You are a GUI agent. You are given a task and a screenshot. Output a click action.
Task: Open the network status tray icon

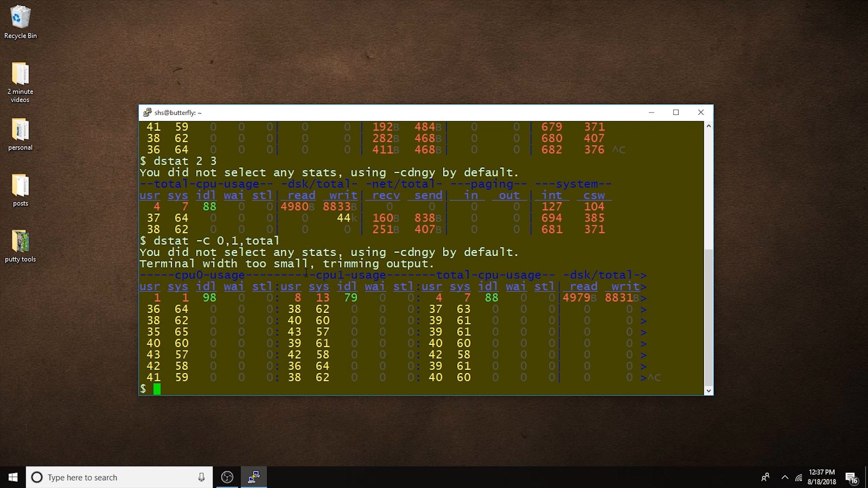tap(799, 478)
